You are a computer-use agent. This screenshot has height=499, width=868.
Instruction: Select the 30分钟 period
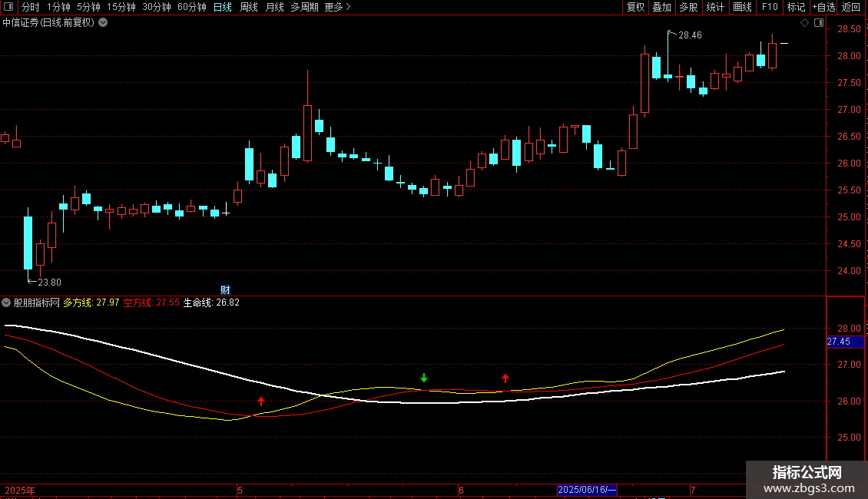tap(157, 7)
